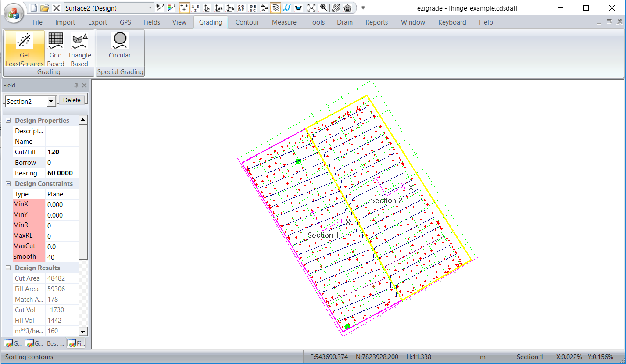The height and width of the screenshot is (364, 626).
Task: Collapse the Design Constraints group
Action: coord(8,184)
